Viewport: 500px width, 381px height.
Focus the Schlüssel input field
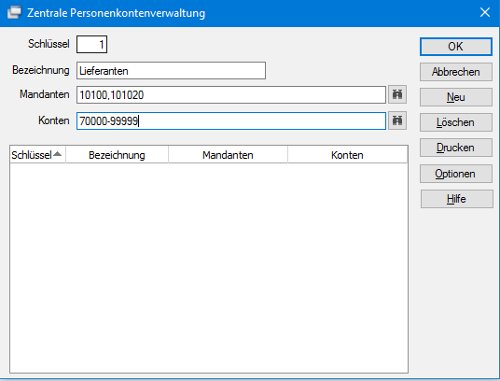pyautogui.click(x=92, y=44)
